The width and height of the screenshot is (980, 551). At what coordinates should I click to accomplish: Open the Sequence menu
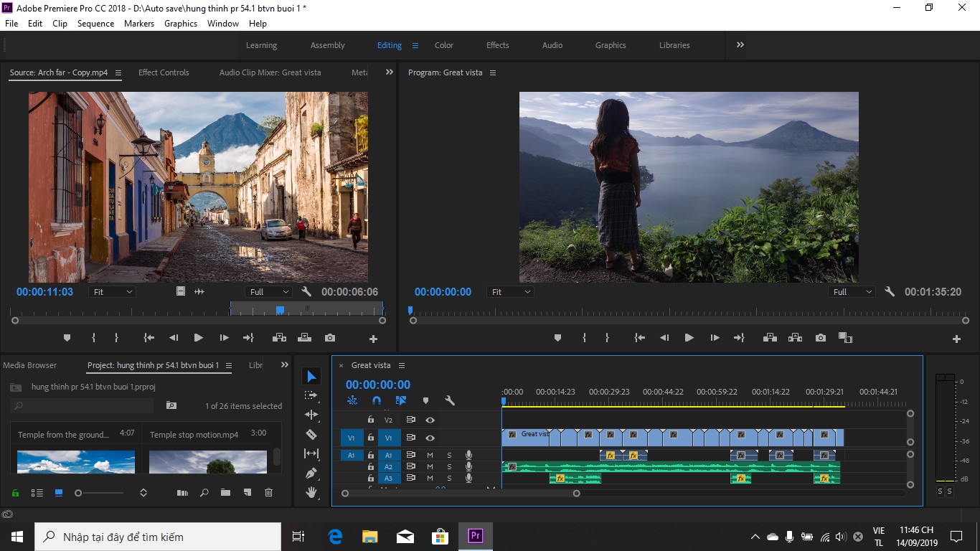(95, 23)
